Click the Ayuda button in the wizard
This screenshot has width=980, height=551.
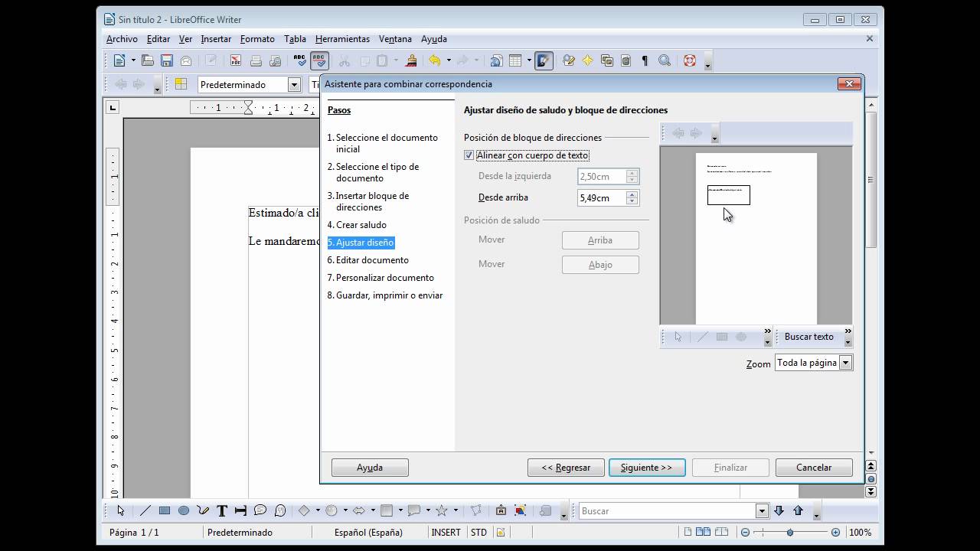[x=370, y=468]
